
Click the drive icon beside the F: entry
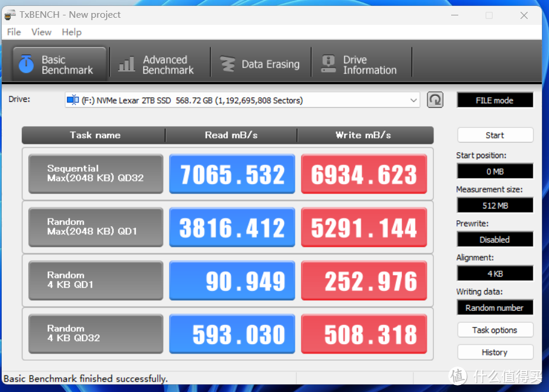point(73,100)
